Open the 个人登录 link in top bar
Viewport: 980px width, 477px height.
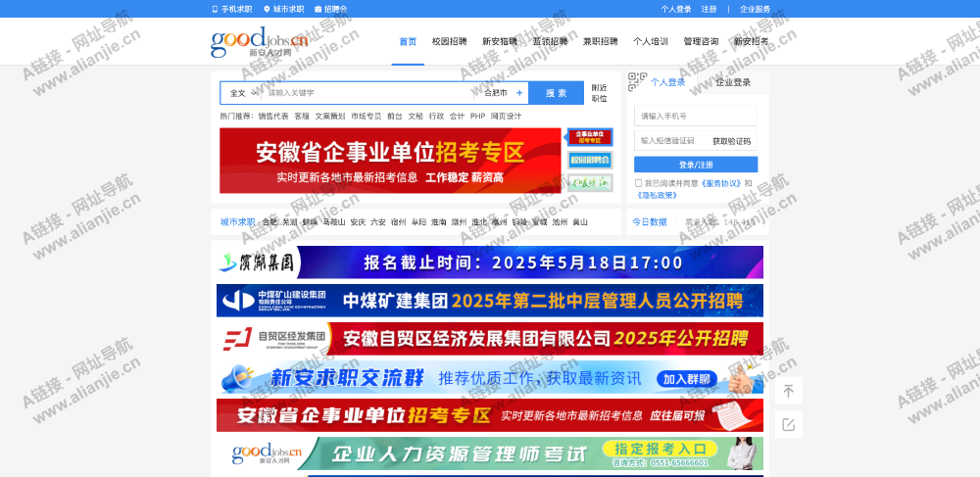[676, 10]
